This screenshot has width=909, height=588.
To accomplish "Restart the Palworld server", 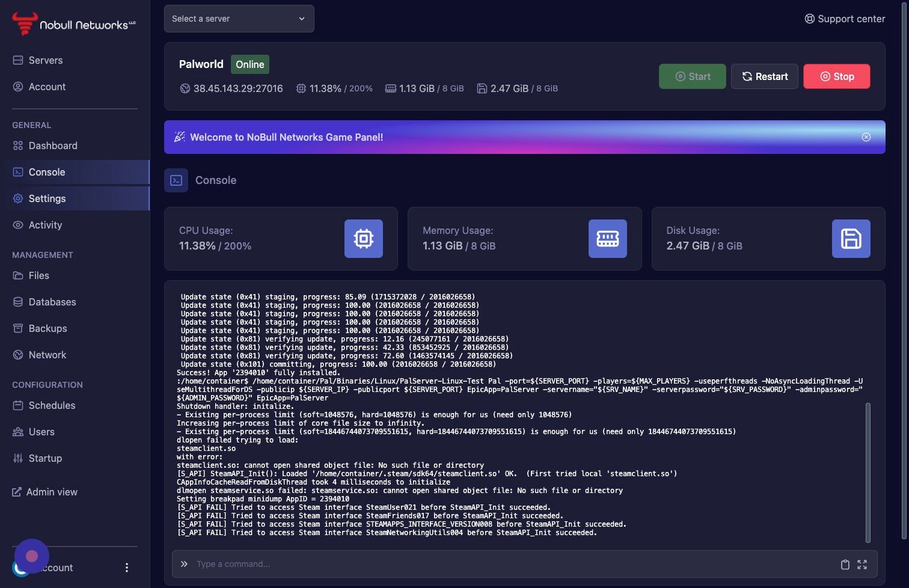I will click(765, 76).
